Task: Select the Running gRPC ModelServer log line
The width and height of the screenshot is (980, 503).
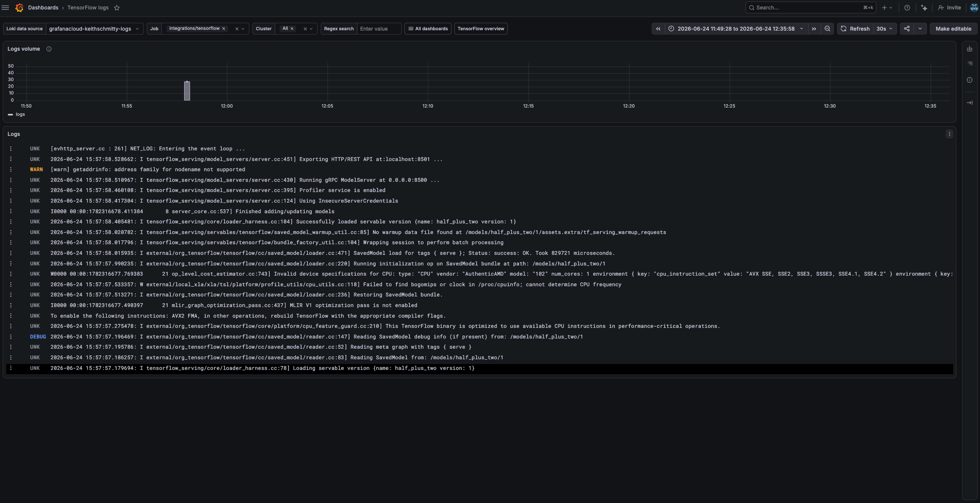Action: [x=480, y=180]
